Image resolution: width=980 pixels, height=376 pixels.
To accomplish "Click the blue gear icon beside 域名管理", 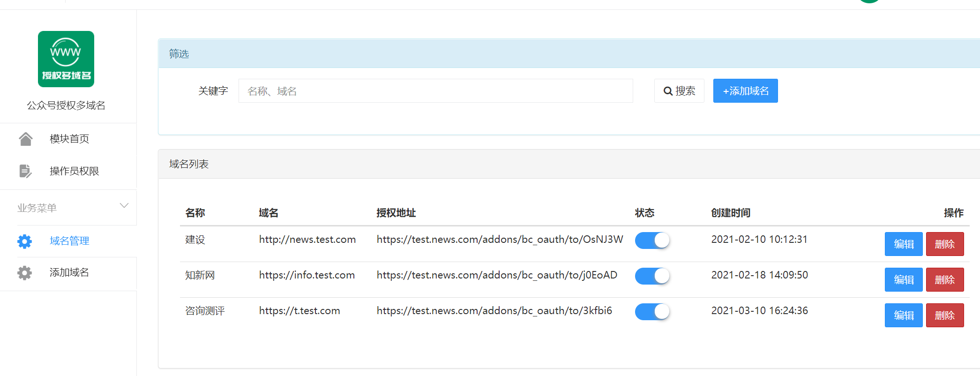I will [25, 241].
